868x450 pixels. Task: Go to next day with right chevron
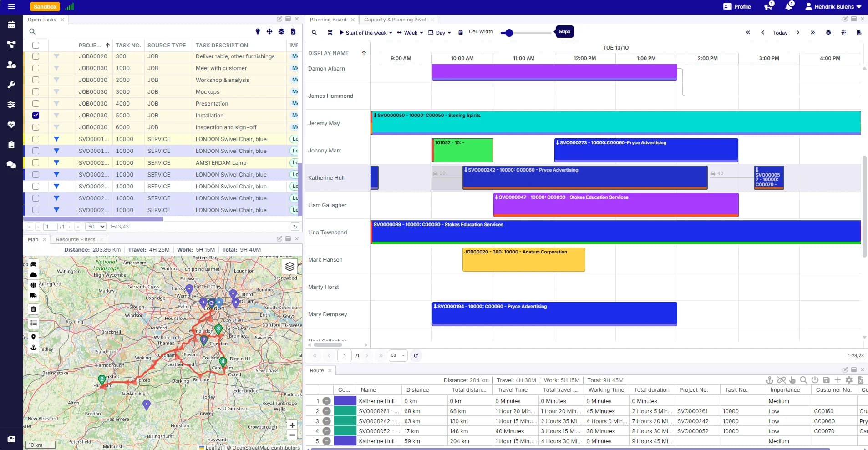point(798,33)
